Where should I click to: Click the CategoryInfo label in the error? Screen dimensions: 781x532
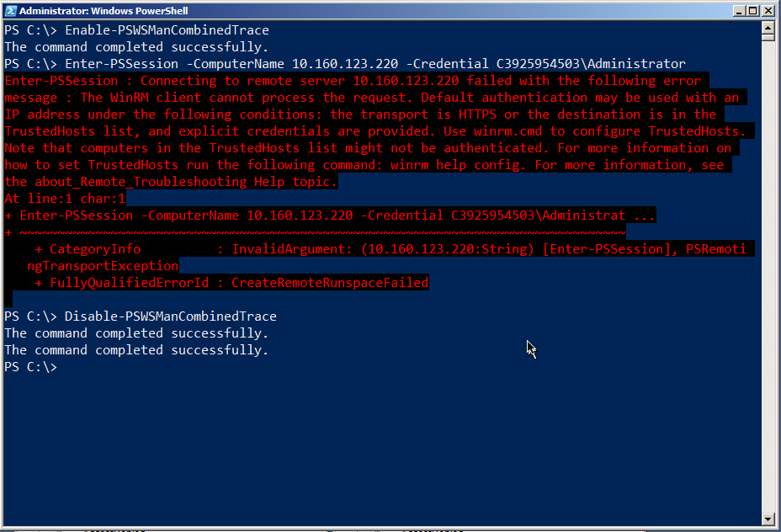95,249
